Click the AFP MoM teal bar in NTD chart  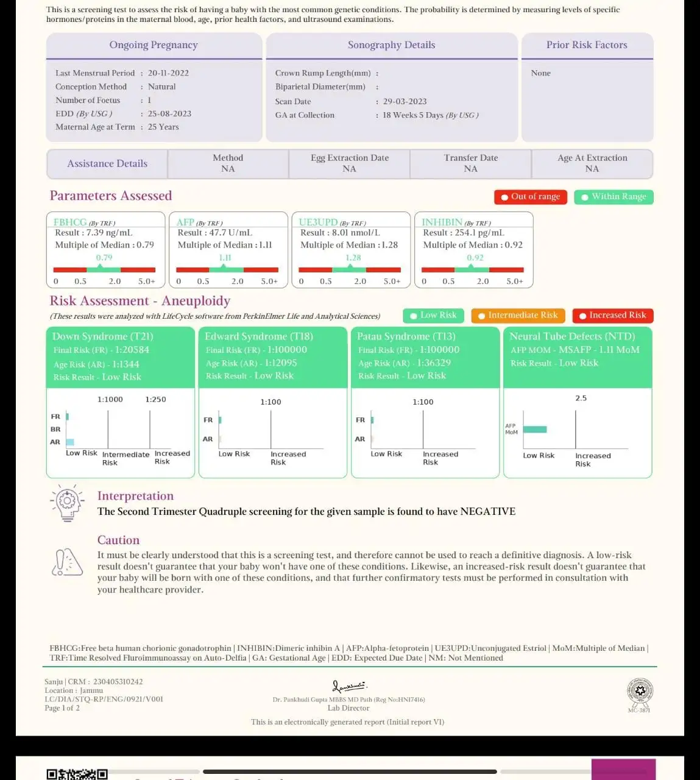(x=535, y=430)
